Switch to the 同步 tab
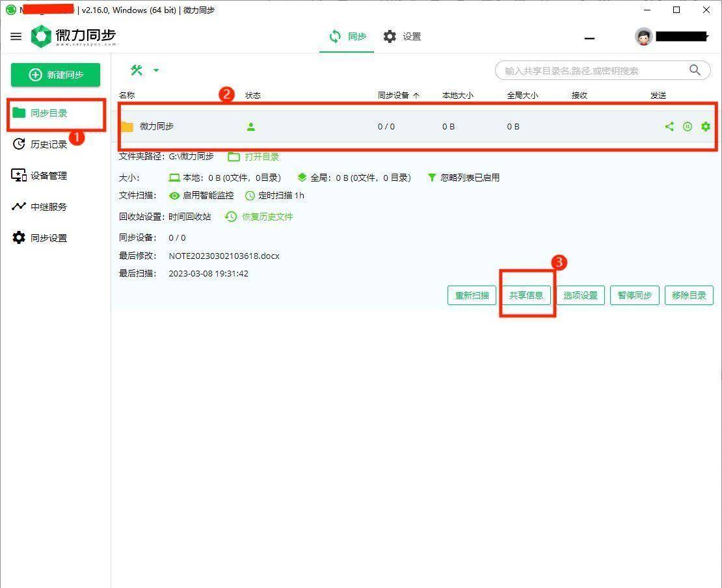 pyautogui.click(x=347, y=36)
